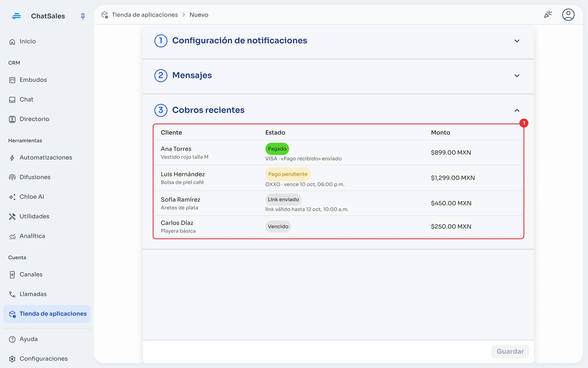Click the Configuraciones gear icon
Screen dimensions: 588x368
tap(12, 359)
